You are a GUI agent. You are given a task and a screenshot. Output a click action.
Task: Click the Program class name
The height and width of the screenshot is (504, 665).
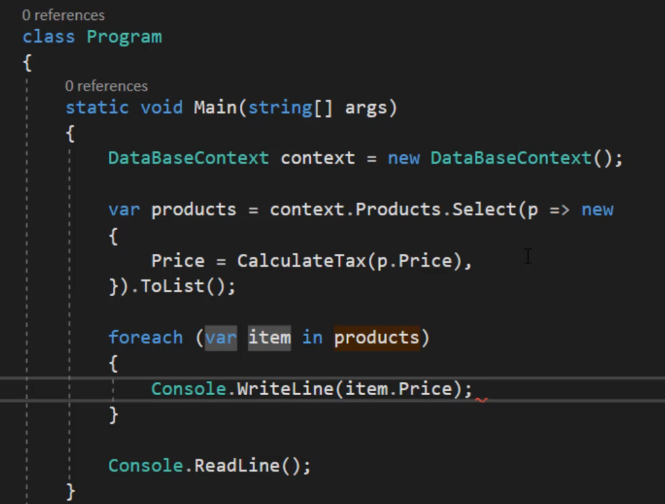pos(124,37)
